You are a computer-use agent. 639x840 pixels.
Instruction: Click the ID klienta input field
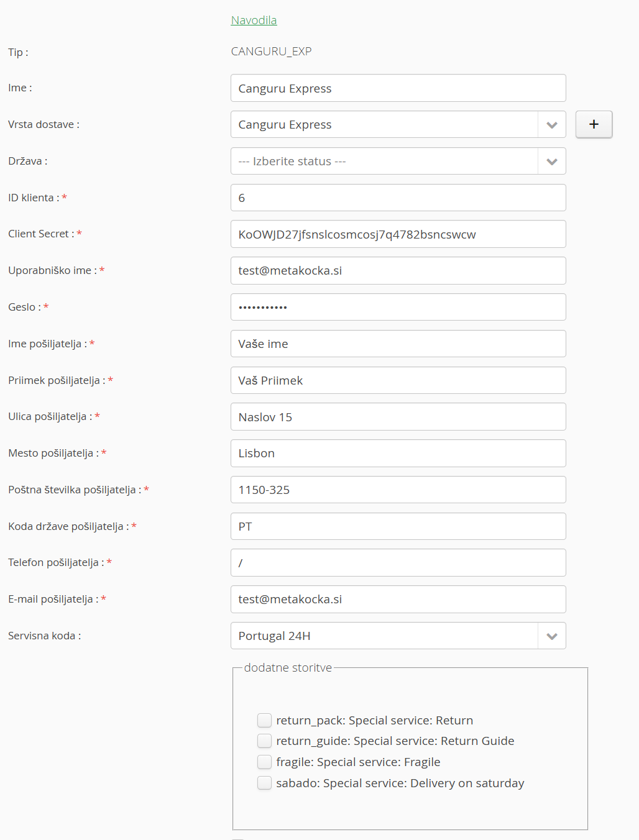(x=398, y=198)
